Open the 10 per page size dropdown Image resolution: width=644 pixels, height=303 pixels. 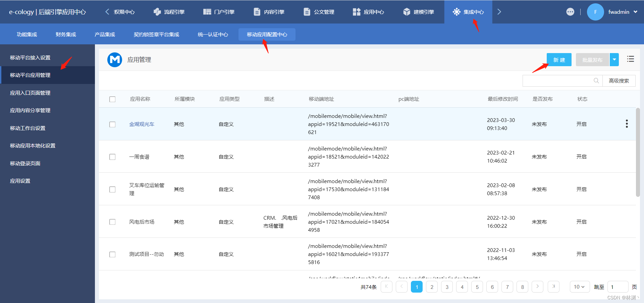tap(580, 287)
